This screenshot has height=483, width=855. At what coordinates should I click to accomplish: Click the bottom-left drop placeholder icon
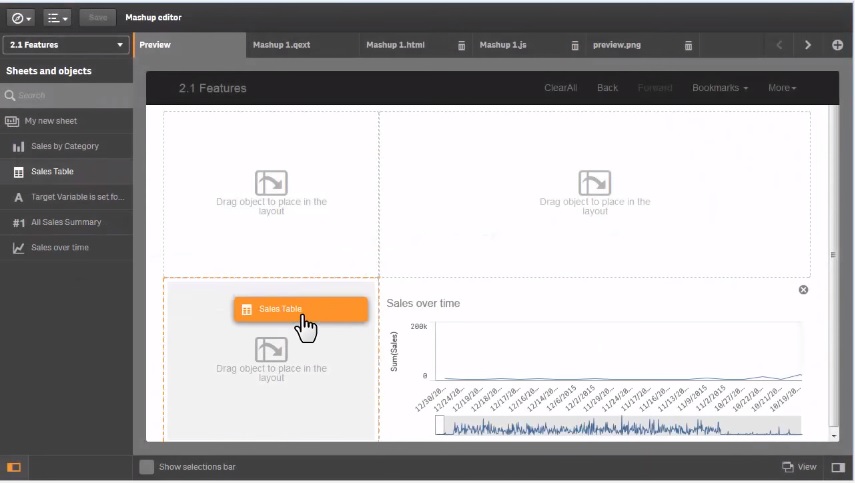(271, 349)
